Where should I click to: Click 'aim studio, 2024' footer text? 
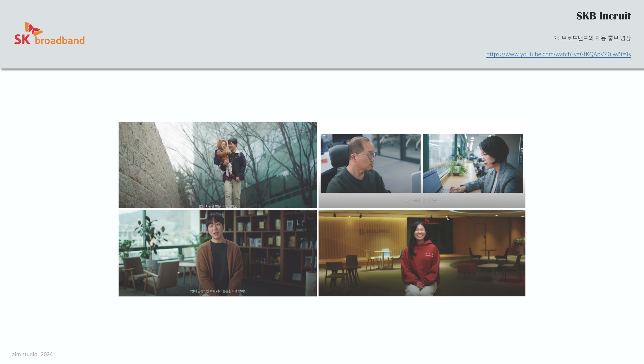pyautogui.click(x=32, y=354)
